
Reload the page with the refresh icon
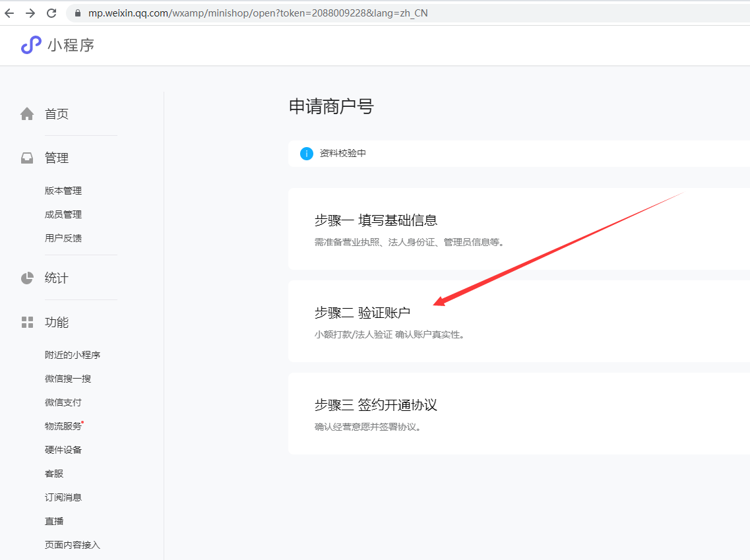point(51,13)
